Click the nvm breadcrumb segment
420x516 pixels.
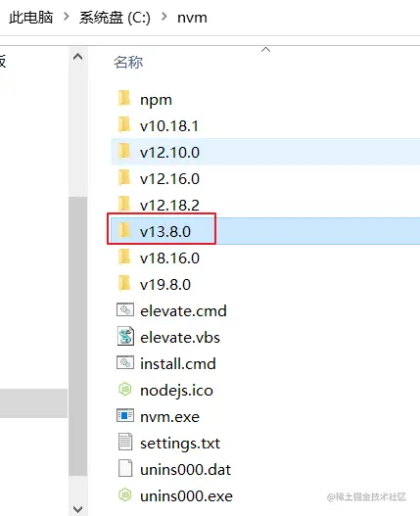pyautogui.click(x=192, y=18)
